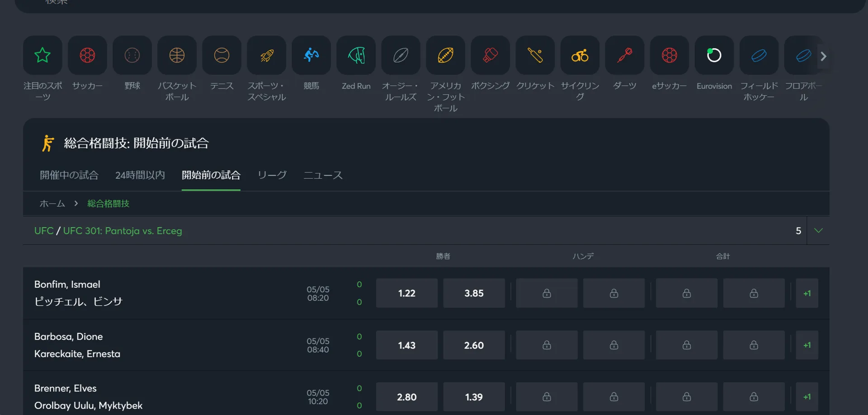The height and width of the screenshot is (415, 868).
Task: Select the ボクシング boxing glove icon
Action: click(490, 55)
